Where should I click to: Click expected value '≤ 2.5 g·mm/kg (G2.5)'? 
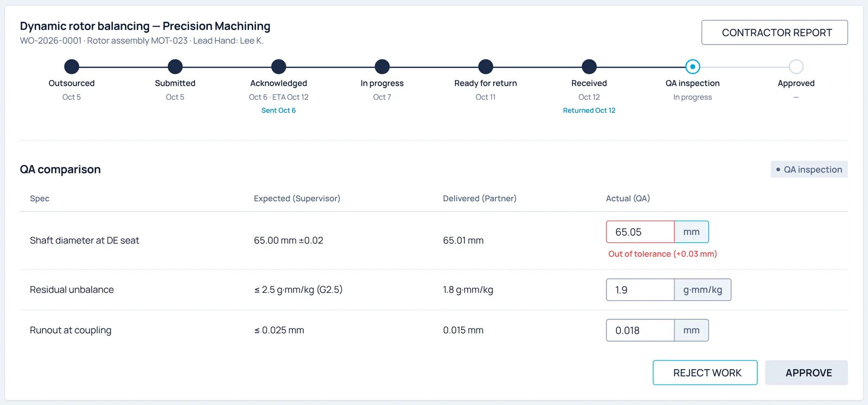click(x=298, y=290)
